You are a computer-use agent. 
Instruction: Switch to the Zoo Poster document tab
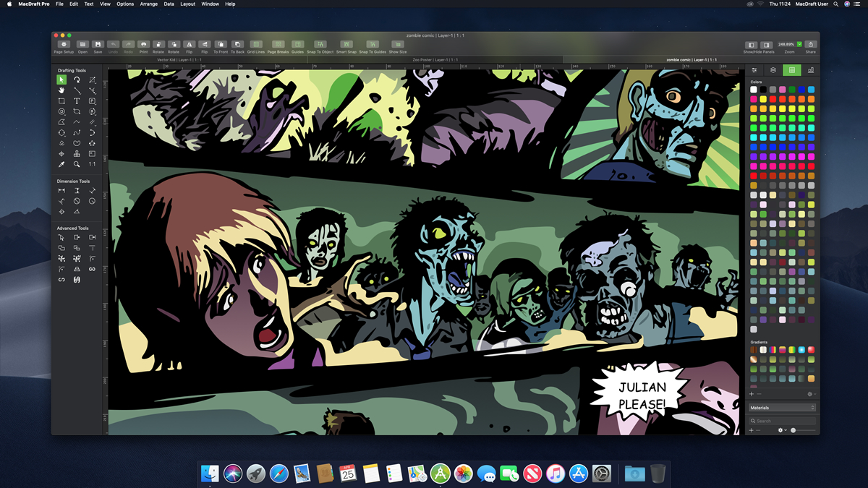coord(436,59)
